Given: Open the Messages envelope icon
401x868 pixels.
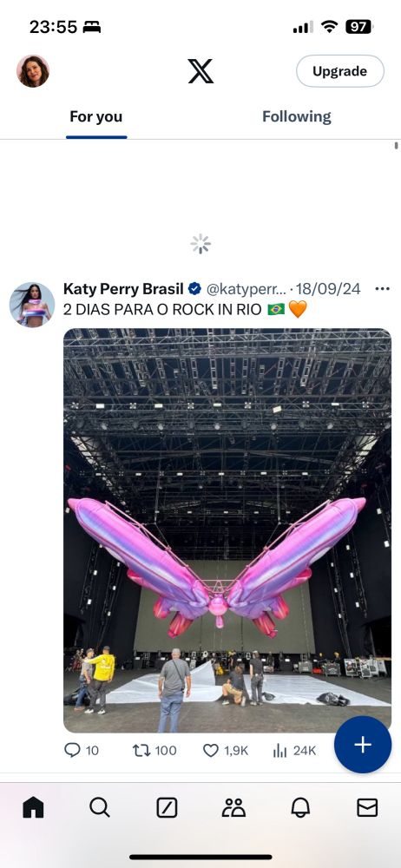Looking at the screenshot, I should point(367,807).
